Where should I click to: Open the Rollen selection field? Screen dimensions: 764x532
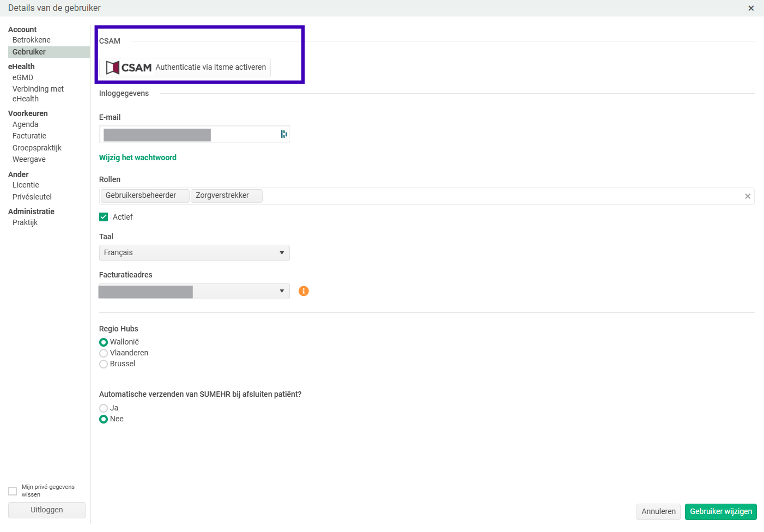(x=490, y=196)
